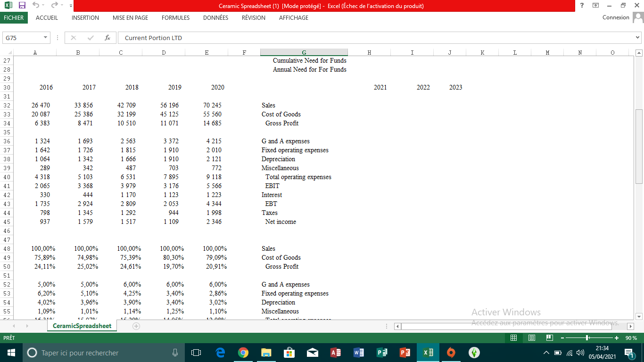644x362 pixels.
Task: Open Microsoft Access from taskbar
Action: [336, 353]
